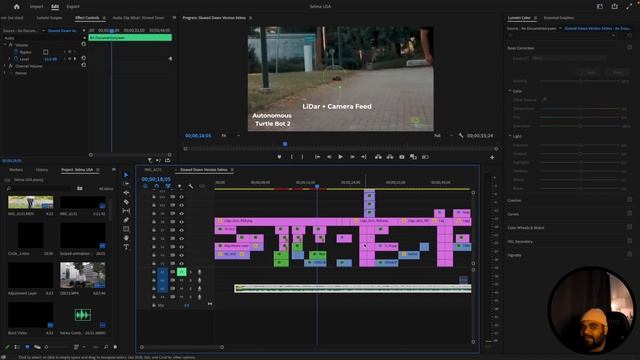Expand the Volume effect properties
The width and height of the screenshot is (640, 360).
coord(5,44)
